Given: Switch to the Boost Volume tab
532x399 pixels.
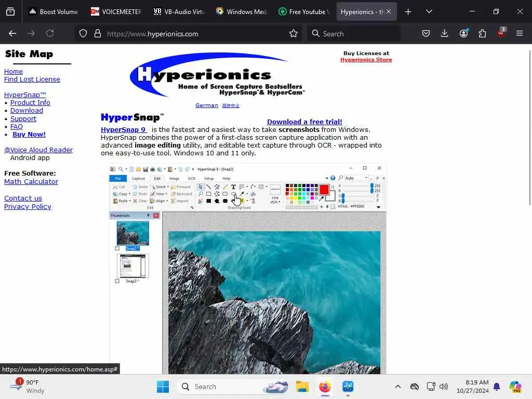Looking at the screenshot, I should (x=54, y=12).
